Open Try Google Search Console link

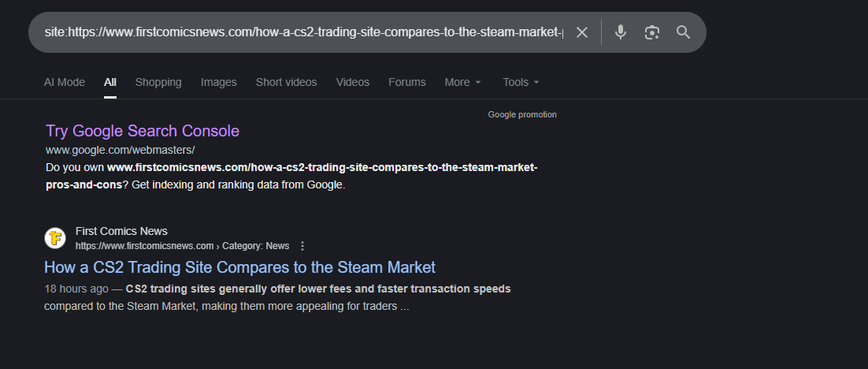click(x=143, y=131)
